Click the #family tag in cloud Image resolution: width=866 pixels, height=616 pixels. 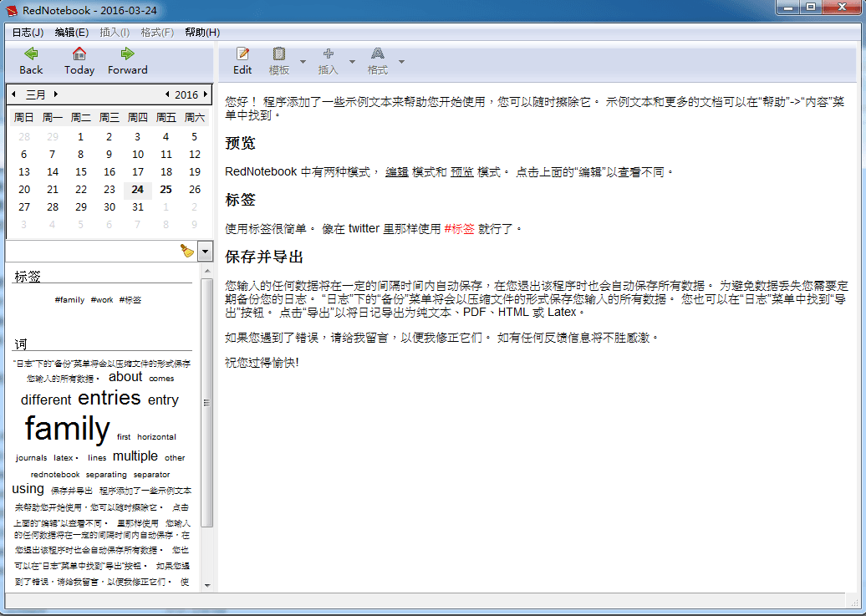[x=69, y=300]
